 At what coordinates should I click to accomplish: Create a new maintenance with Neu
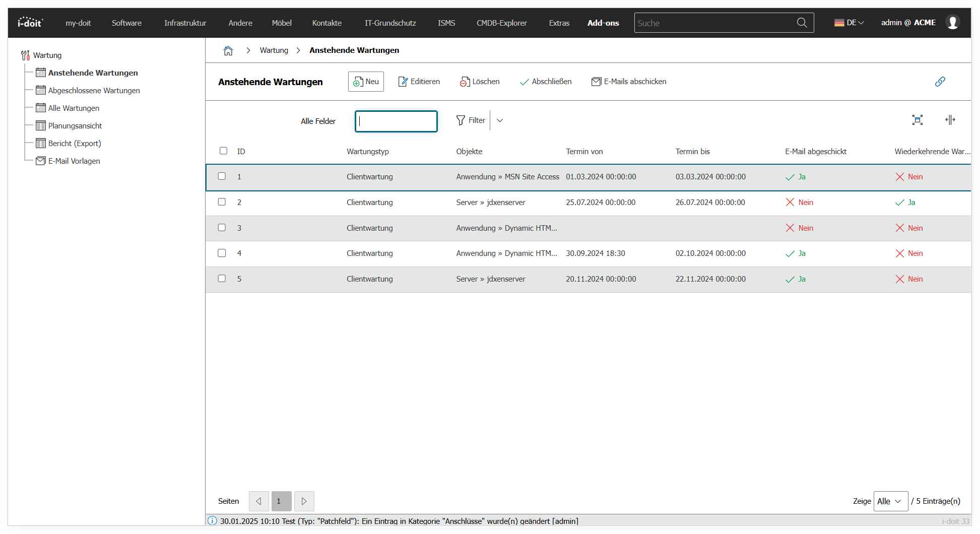(x=366, y=82)
